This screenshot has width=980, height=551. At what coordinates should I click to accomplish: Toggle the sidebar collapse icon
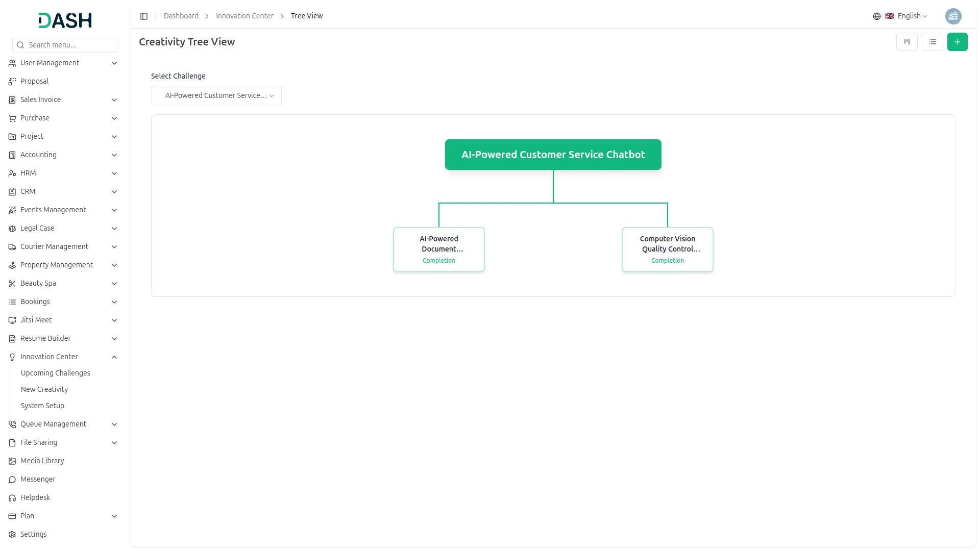[x=144, y=16]
